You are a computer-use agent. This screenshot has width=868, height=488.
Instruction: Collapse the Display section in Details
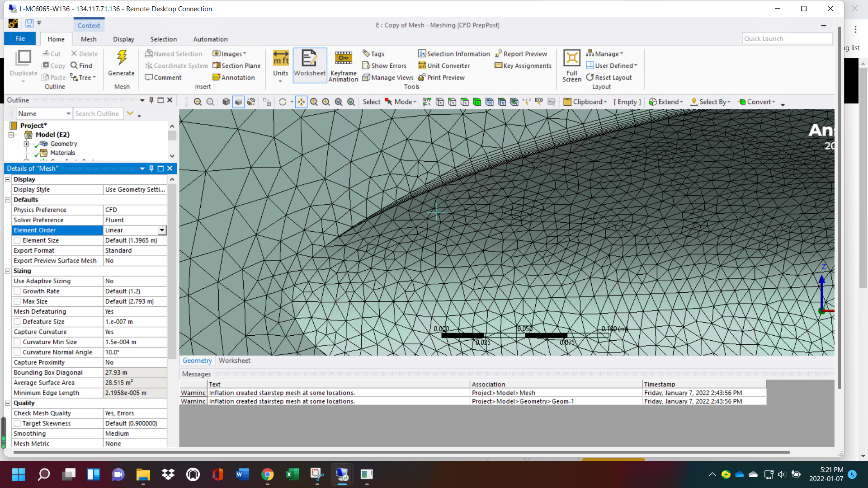8,179
